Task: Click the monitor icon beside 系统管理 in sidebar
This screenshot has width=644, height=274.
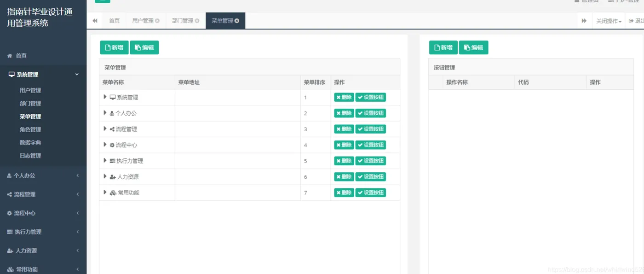Action: point(11,75)
